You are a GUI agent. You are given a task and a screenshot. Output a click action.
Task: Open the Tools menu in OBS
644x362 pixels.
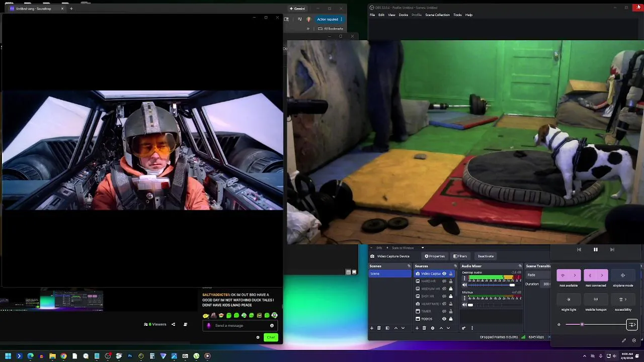pyautogui.click(x=457, y=15)
